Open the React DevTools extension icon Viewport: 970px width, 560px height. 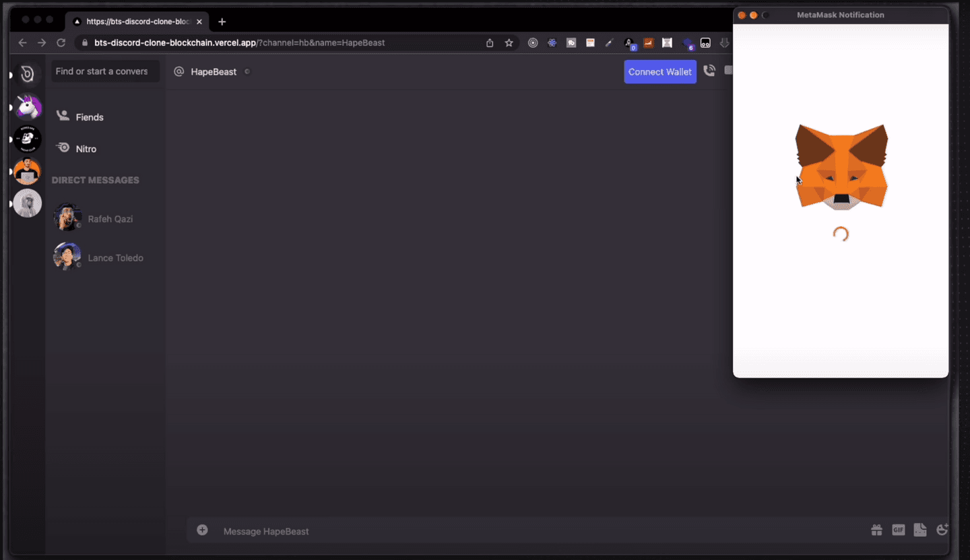552,43
